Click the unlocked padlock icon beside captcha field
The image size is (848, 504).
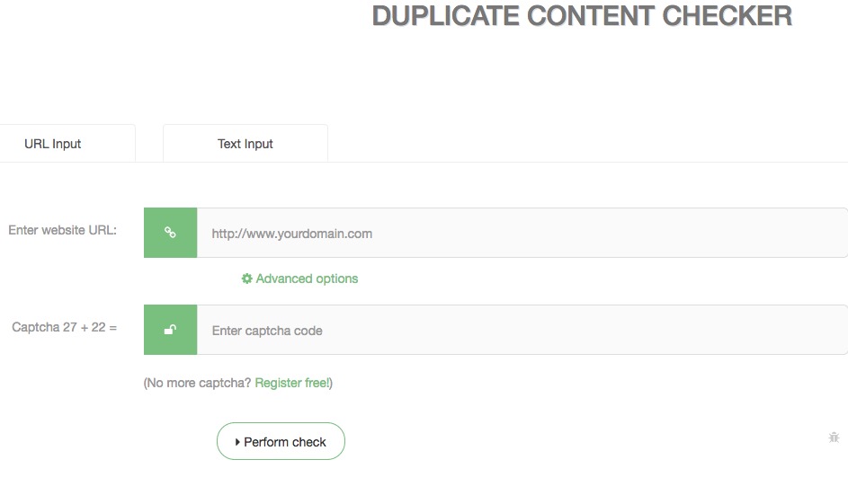click(x=170, y=330)
